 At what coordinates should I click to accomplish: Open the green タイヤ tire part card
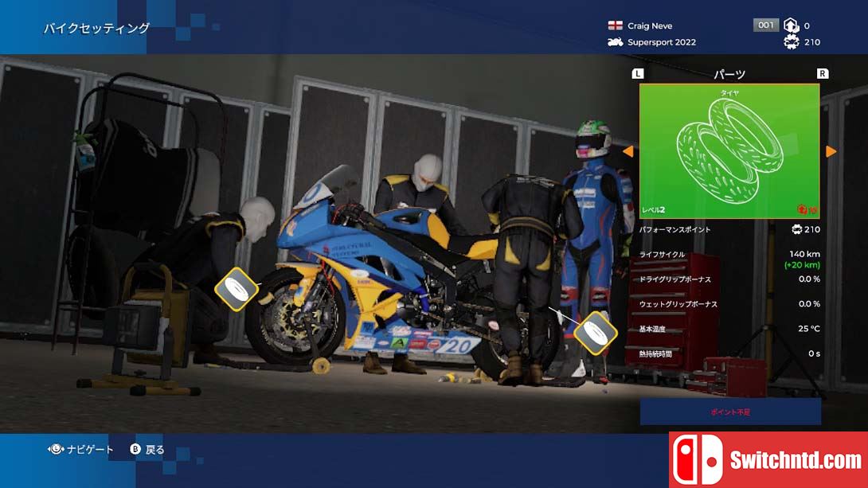click(729, 151)
